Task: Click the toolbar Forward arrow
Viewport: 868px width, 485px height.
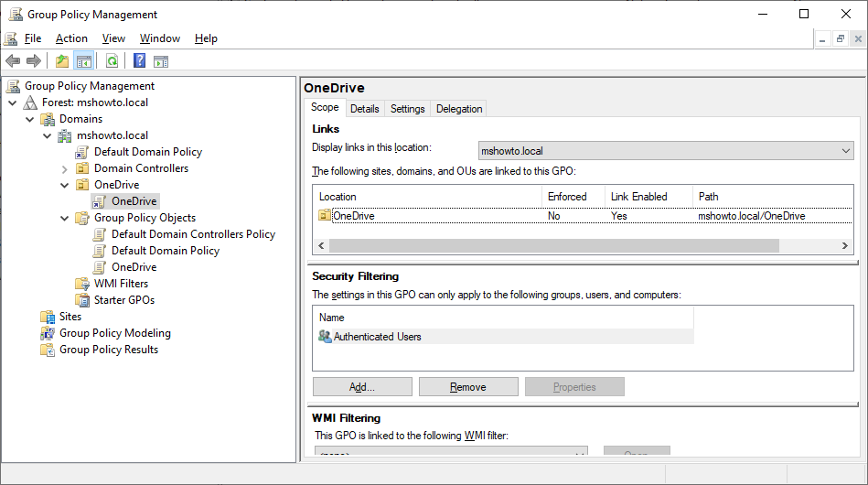Action: (x=34, y=61)
